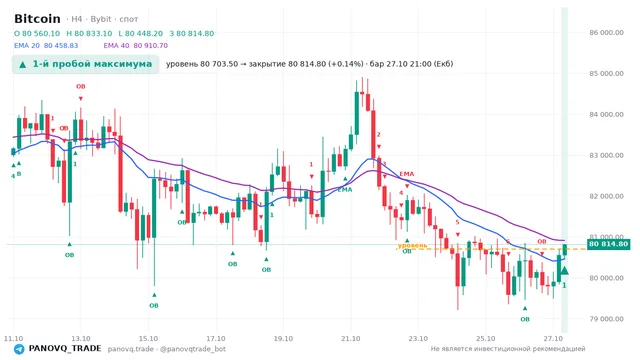Click the 86 000.00 price axis label
640x360 pixels.
pyautogui.click(x=607, y=33)
